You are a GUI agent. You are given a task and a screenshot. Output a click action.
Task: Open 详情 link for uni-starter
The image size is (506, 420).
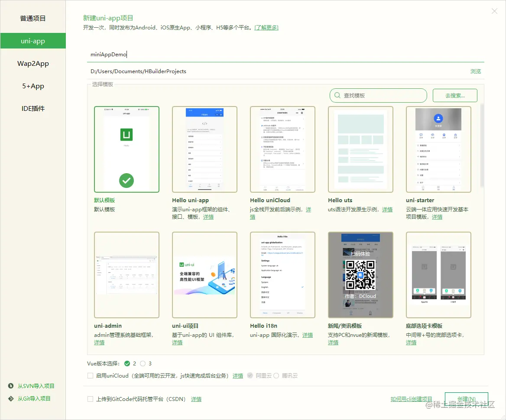pos(437,217)
